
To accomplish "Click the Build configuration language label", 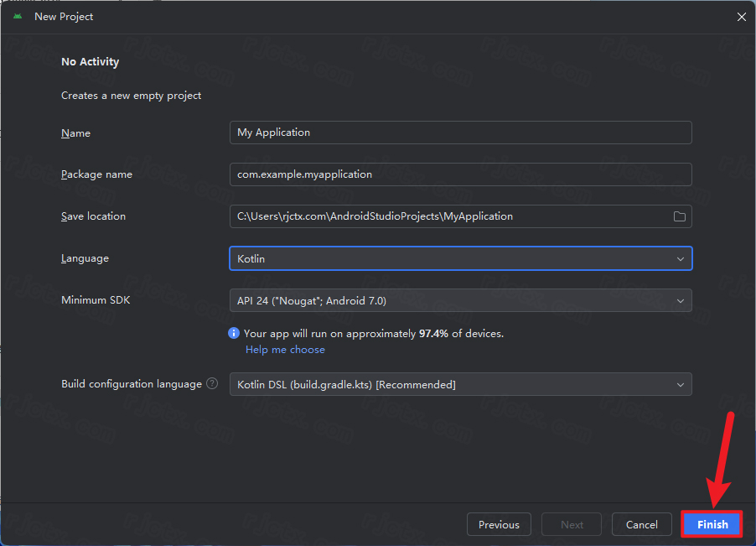I will [132, 384].
